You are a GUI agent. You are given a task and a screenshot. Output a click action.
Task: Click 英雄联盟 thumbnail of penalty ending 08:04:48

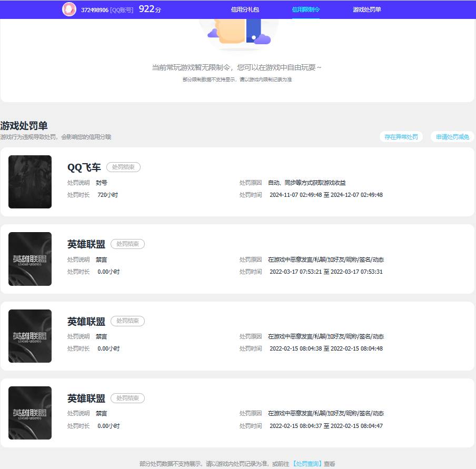pos(30,336)
